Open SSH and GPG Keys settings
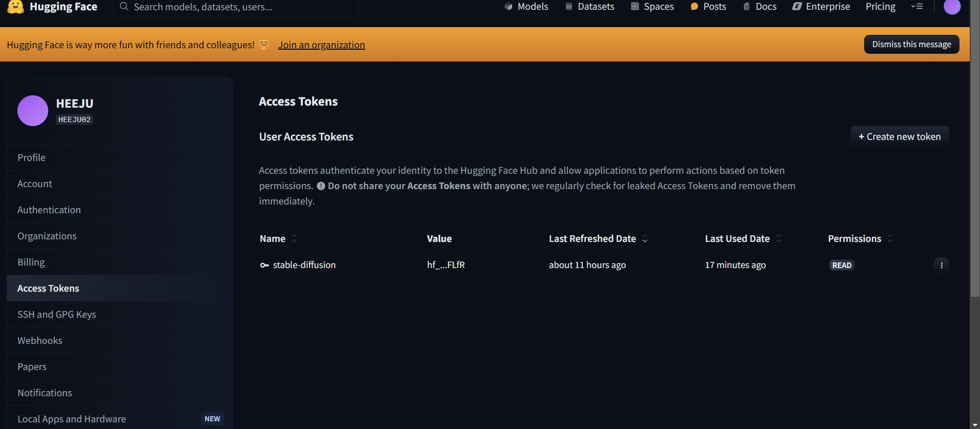The width and height of the screenshot is (980, 429). click(x=120, y=314)
